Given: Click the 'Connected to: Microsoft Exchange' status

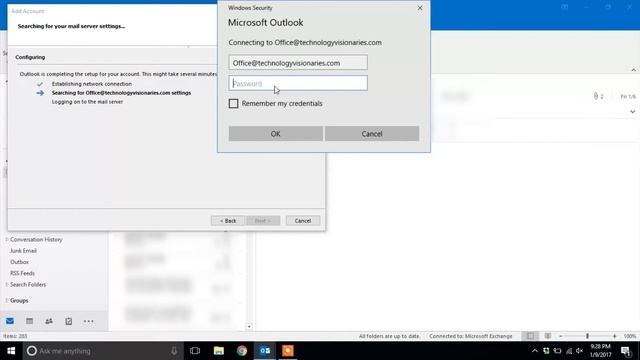Looking at the screenshot, I should [x=471, y=336].
